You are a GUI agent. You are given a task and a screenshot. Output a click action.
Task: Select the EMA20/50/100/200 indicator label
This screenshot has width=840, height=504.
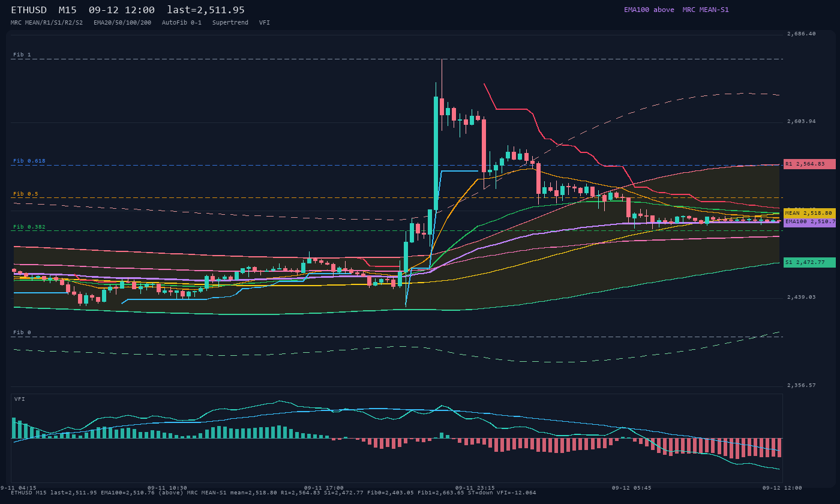[122, 23]
